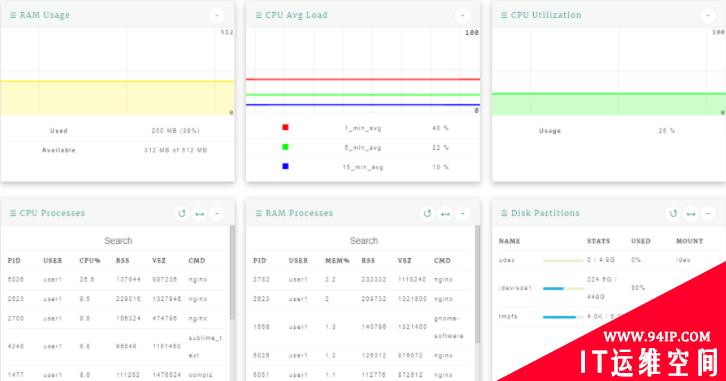Screen dimensions: 726x381
Task: Click the CPU Processes panel menu icon
Action: pos(13,213)
